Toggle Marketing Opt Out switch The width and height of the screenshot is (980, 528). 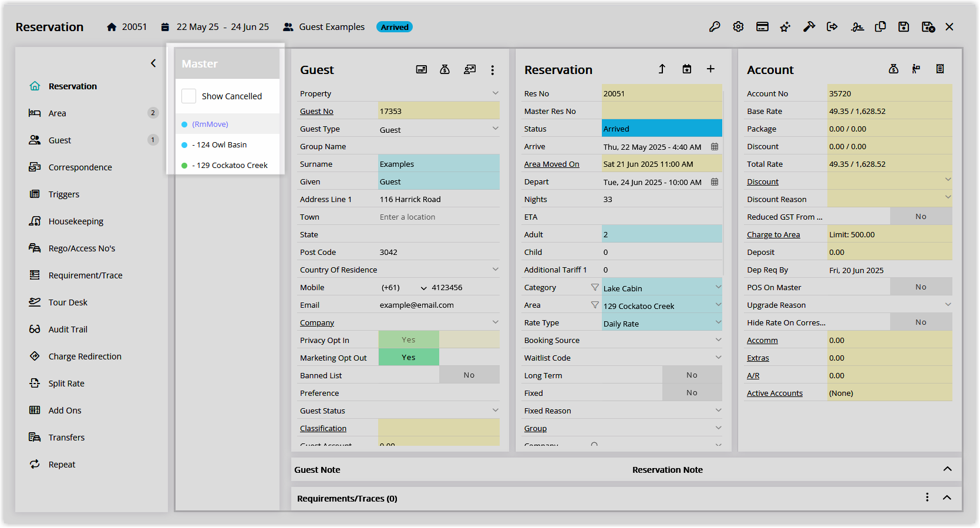409,357
